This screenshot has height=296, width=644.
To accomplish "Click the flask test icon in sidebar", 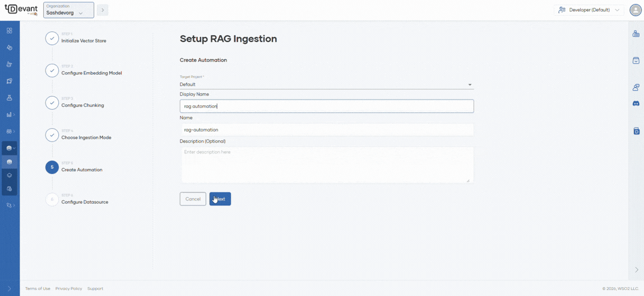I will (10, 98).
